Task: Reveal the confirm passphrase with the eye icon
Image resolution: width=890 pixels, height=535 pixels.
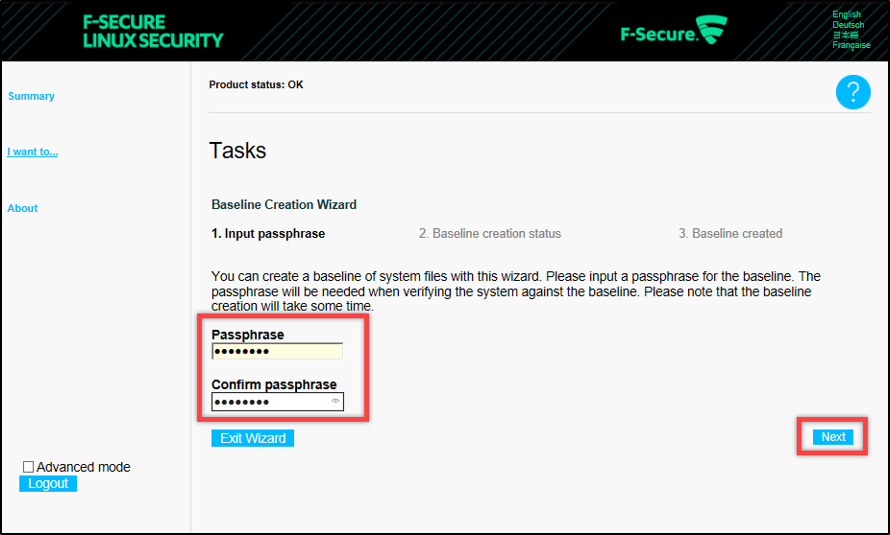Action: (x=336, y=401)
